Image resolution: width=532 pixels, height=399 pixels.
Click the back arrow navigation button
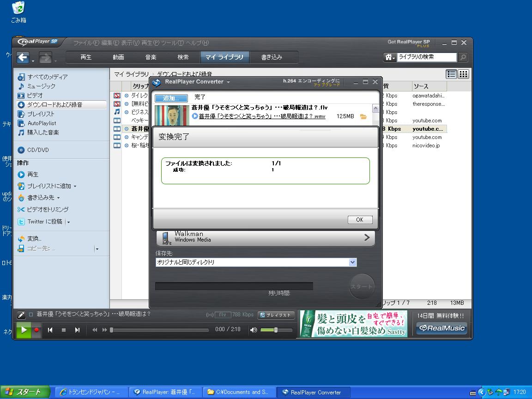[23, 57]
